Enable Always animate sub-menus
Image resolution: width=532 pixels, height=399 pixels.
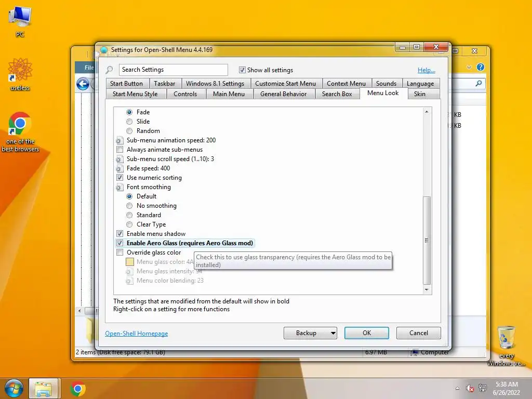click(120, 150)
